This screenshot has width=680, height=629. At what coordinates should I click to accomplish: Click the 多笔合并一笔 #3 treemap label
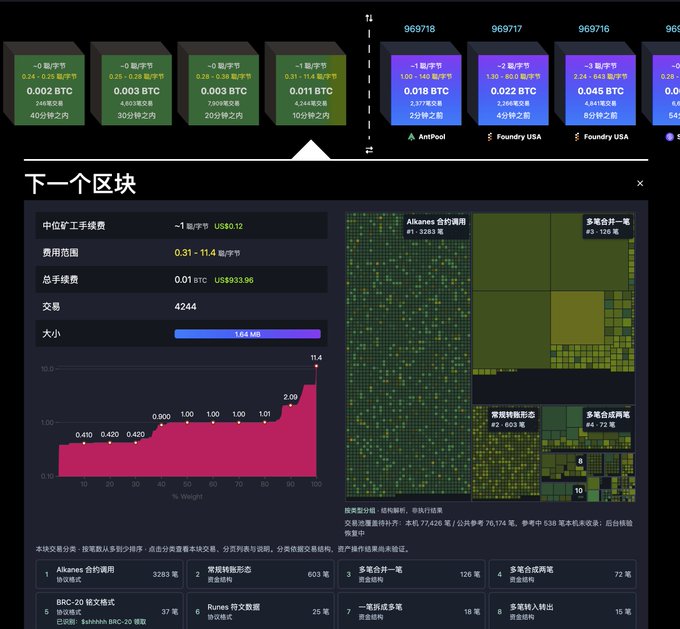(x=608, y=226)
